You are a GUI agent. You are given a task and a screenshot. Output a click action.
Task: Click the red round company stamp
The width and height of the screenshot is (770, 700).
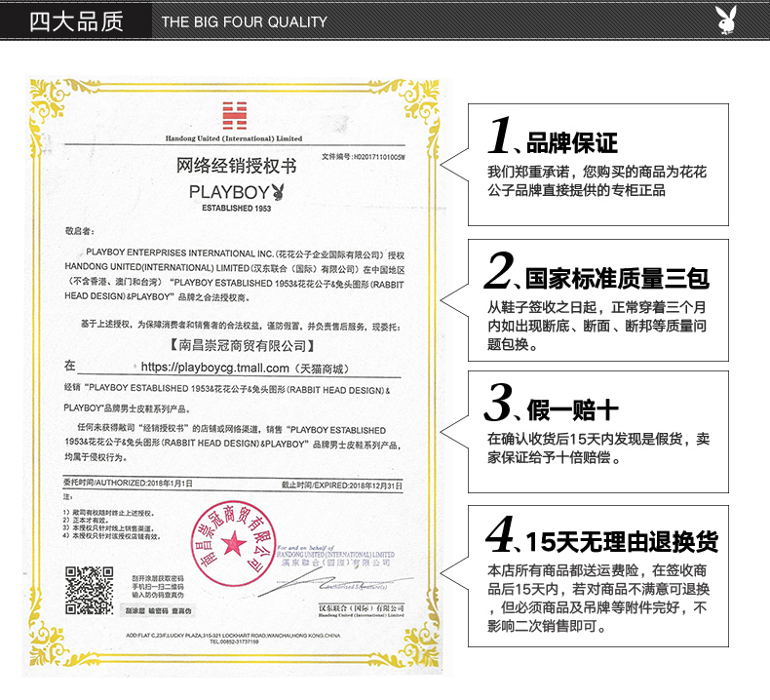pyautogui.click(x=233, y=543)
